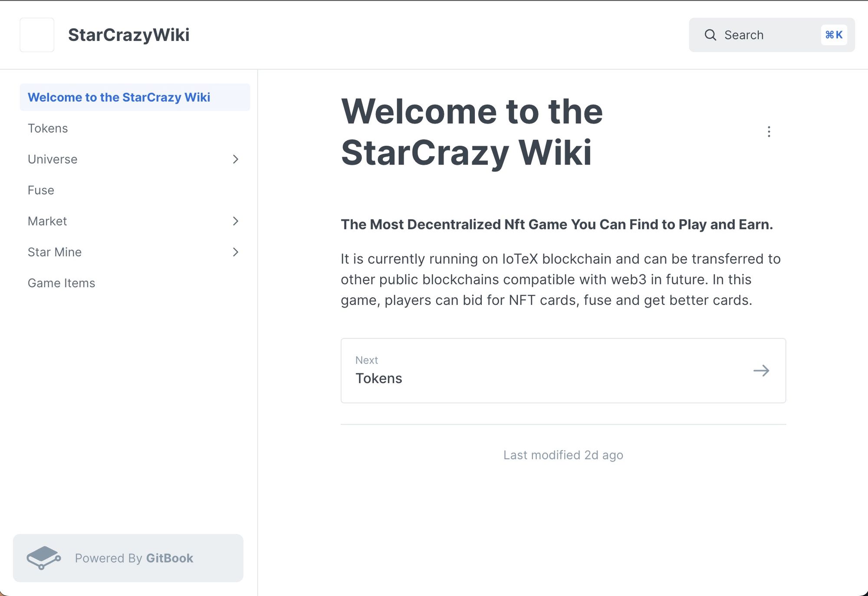Click the right arrow in Next card
The height and width of the screenshot is (596, 868).
pos(761,370)
